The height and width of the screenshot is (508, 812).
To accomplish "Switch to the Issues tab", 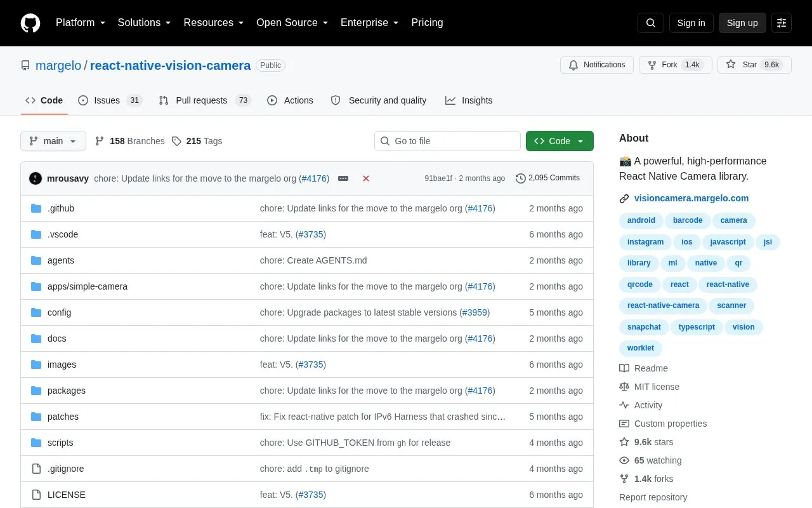I will tap(110, 100).
